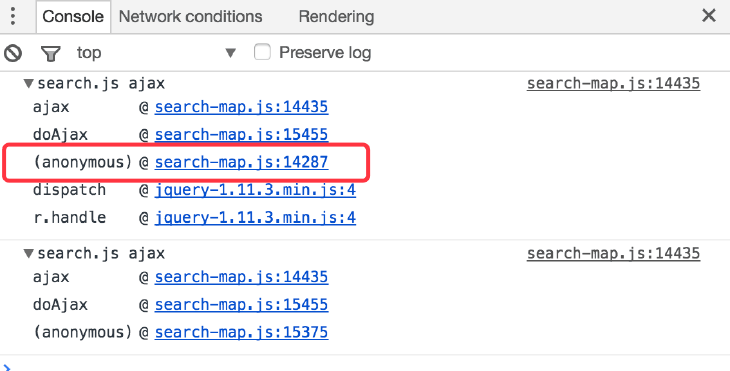
Task: Open second message source search-map.js:14435 at right
Action: 613,254
